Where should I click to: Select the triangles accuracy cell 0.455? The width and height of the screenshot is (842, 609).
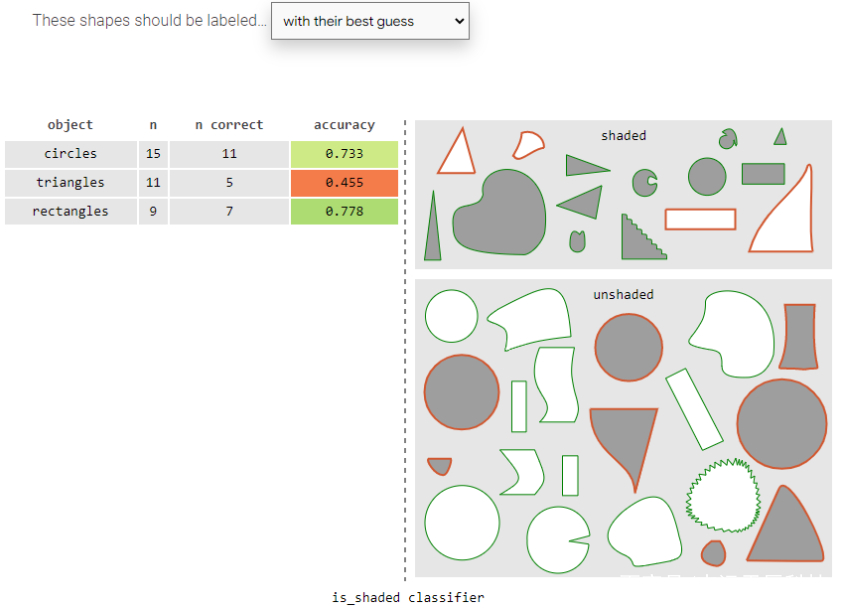344,183
